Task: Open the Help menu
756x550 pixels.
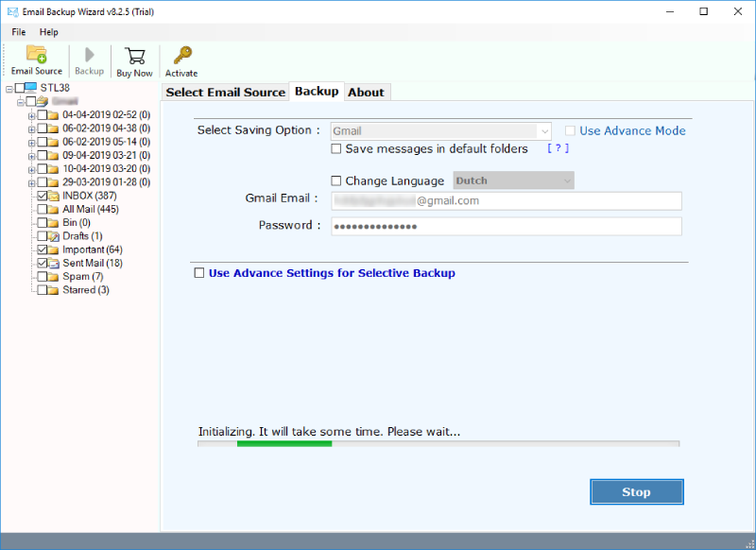Action: coord(49,32)
